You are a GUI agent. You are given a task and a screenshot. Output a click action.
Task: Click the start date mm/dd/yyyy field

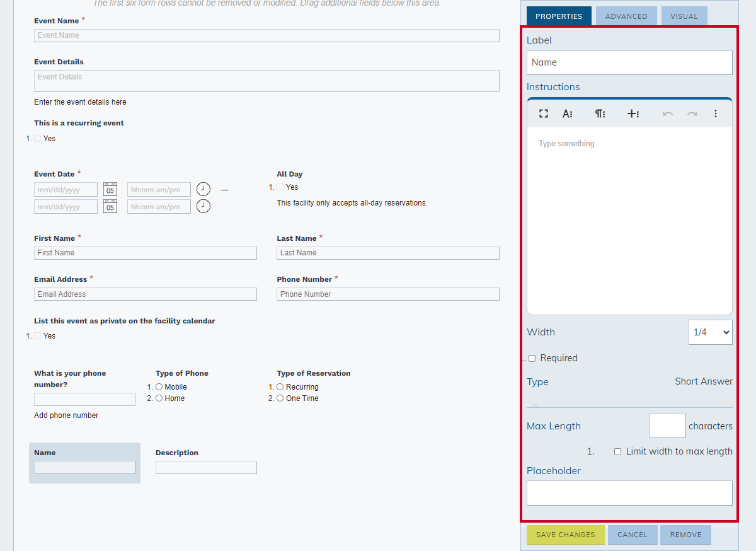click(66, 190)
